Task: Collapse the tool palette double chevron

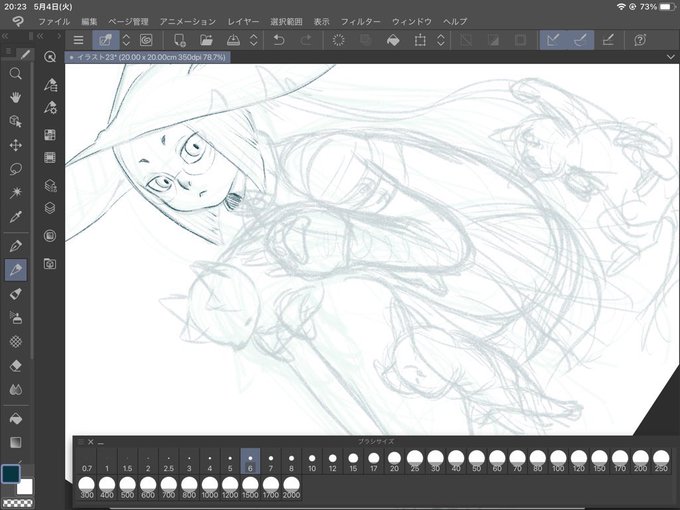Action: pos(5,36)
